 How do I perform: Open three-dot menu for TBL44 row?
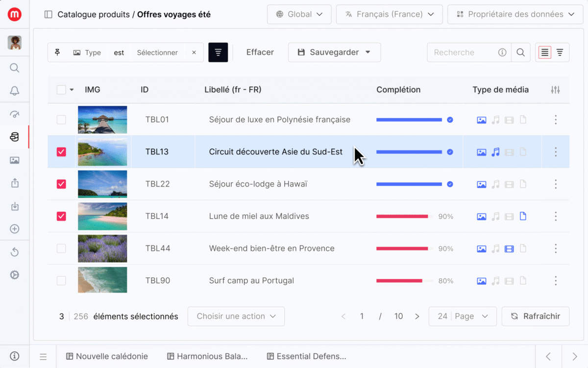[555, 248]
